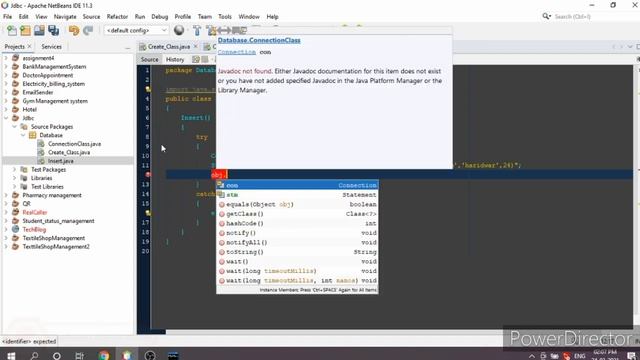Image resolution: width=640 pixels, height=360 pixels.
Task: Click the Save All toolbar icon
Action: click(53, 30)
